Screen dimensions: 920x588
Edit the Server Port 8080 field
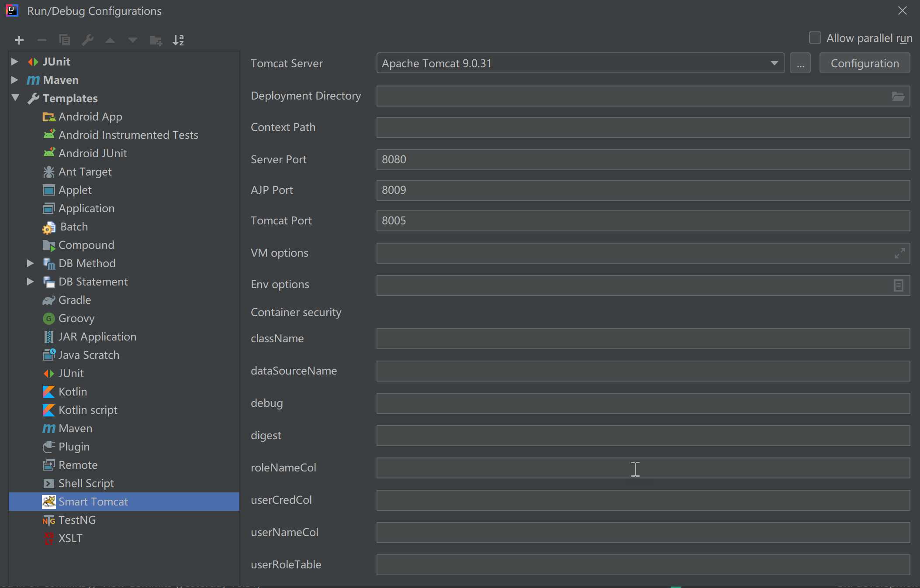(643, 160)
